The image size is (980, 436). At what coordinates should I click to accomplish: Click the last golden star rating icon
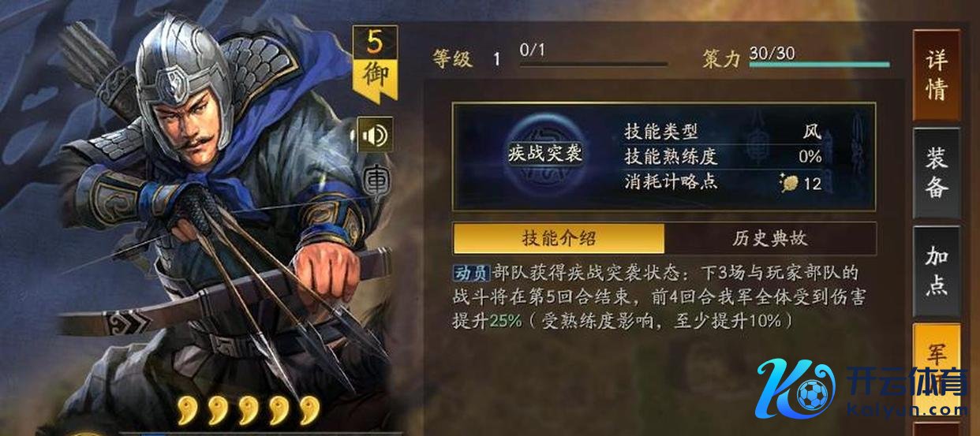click(x=309, y=410)
